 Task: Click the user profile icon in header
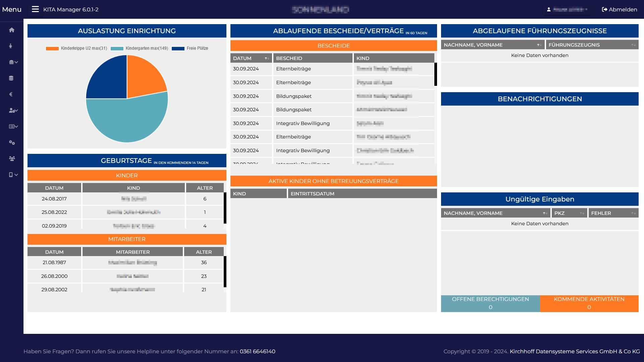(549, 9)
